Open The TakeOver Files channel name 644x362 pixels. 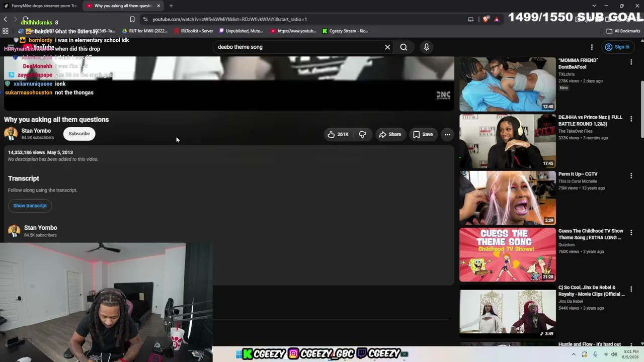tap(575, 131)
